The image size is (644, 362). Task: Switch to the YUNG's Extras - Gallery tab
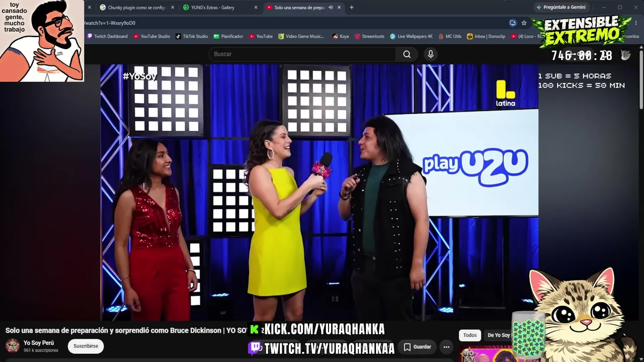(x=220, y=8)
